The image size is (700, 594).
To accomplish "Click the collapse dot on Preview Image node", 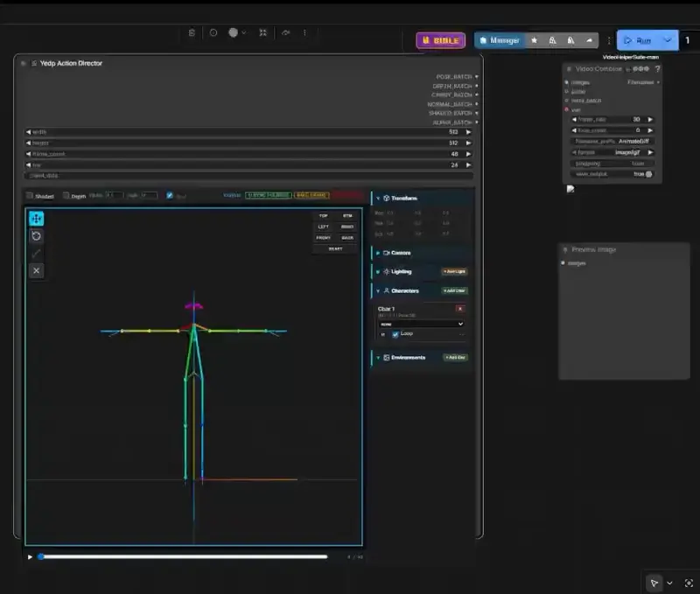I will point(565,249).
